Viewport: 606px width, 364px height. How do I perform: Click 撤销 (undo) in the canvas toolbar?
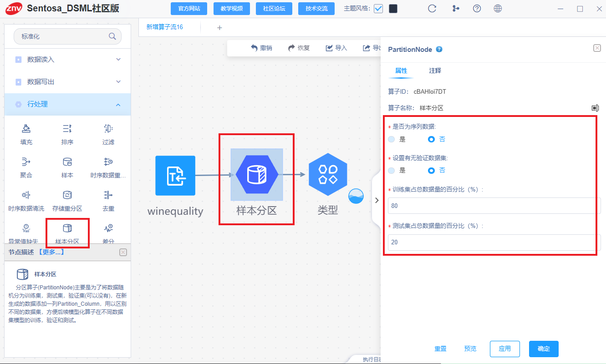(261, 48)
